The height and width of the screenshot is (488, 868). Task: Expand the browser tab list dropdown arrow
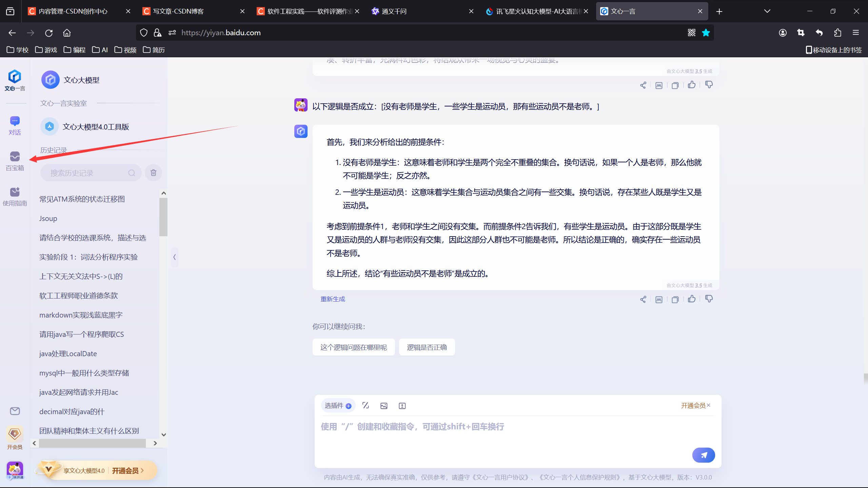coord(767,11)
